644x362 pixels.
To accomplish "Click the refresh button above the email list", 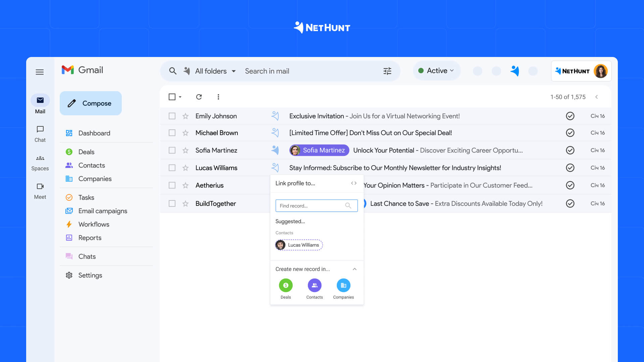I will [199, 97].
